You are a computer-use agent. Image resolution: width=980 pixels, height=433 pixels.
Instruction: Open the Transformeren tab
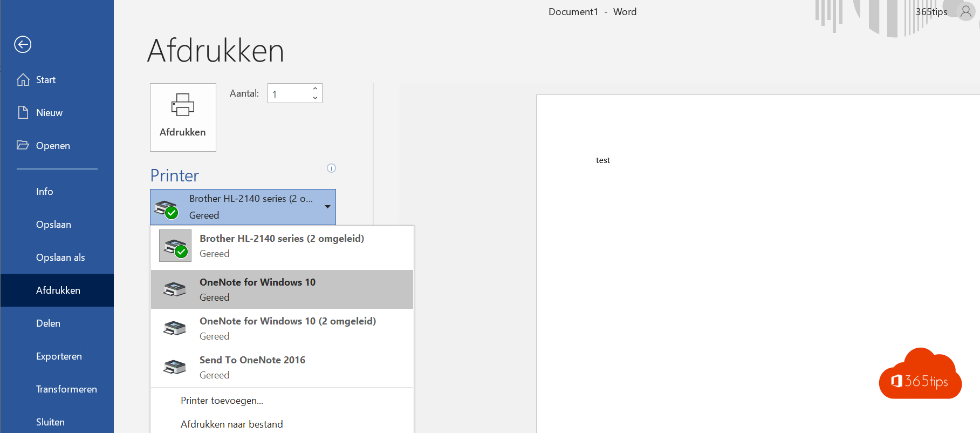point(57,389)
